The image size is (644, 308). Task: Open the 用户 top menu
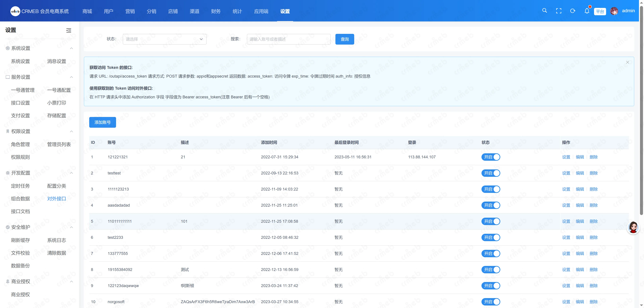(x=109, y=11)
